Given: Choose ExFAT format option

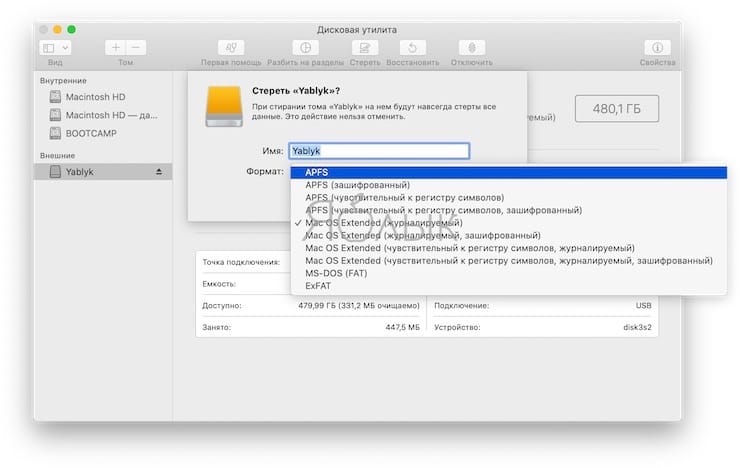Looking at the screenshot, I should pos(509,286).
